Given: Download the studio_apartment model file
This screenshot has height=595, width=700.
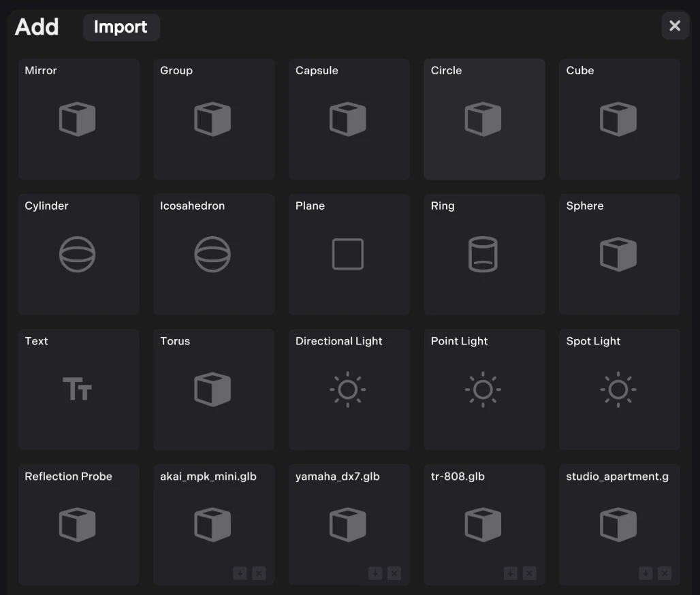Looking at the screenshot, I should tap(646, 573).
